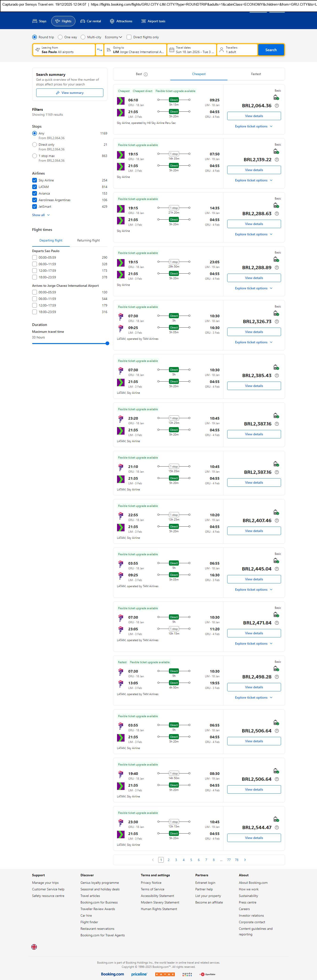
Task: Expand Show all airlines list
Action: click(x=41, y=215)
